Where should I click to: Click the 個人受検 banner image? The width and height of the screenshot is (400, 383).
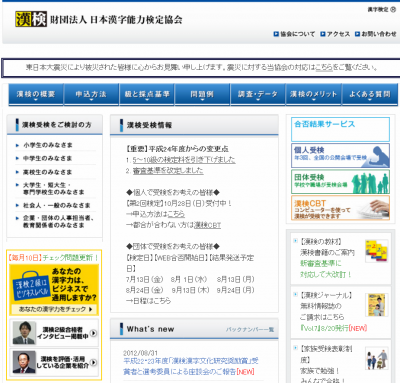pos(340,155)
